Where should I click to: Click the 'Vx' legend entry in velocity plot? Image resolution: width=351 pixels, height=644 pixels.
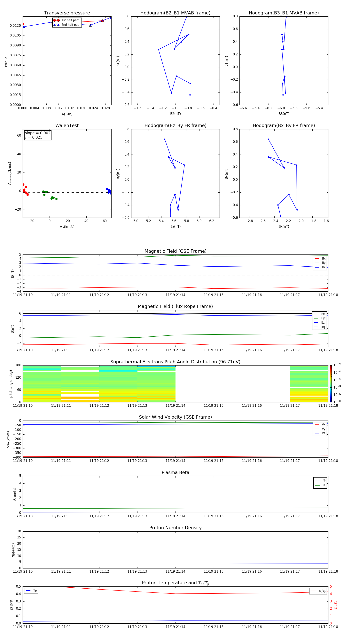[320, 425]
